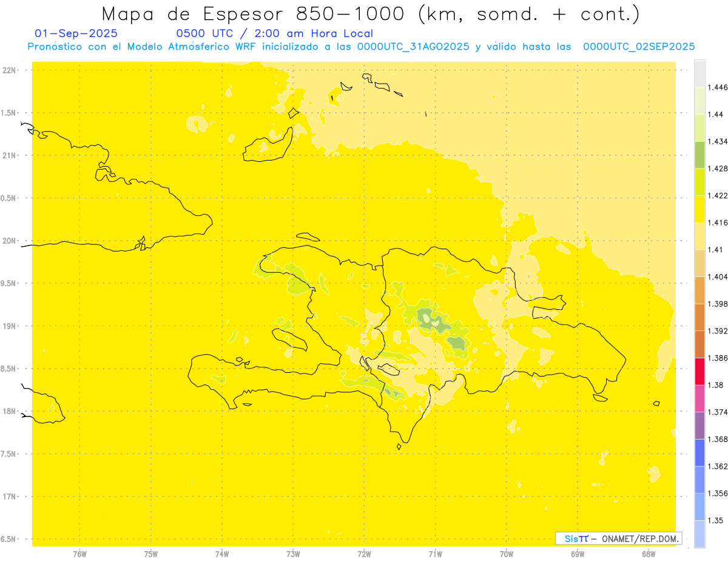Select the colorbar value 1.386
This screenshot has height=562, width=728.
718,358
